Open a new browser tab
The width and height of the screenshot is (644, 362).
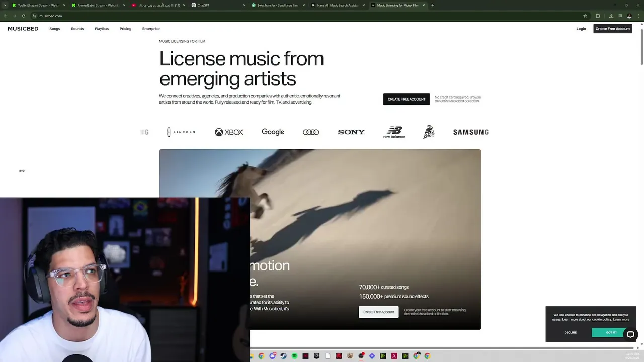[433, 5]
